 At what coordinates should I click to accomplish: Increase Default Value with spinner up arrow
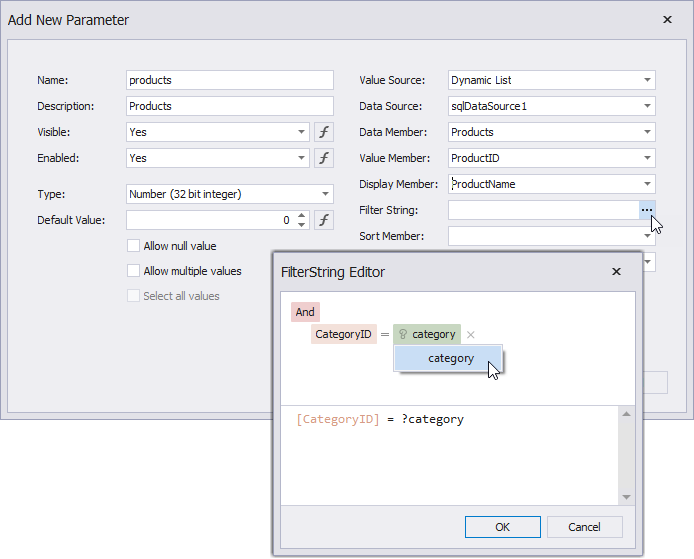coord(302,215)
